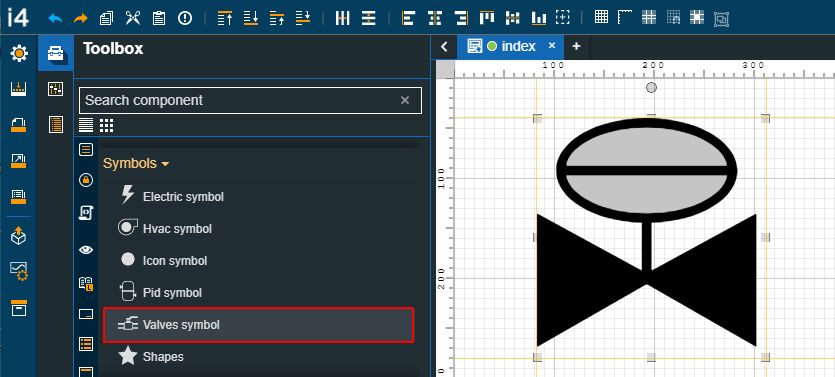Click the sliders panel icon under Toolbox

tap(55, 89)
